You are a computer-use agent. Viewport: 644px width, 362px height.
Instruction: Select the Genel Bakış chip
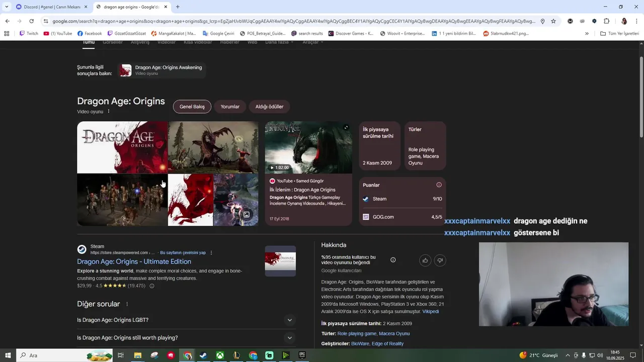point(192,107)
